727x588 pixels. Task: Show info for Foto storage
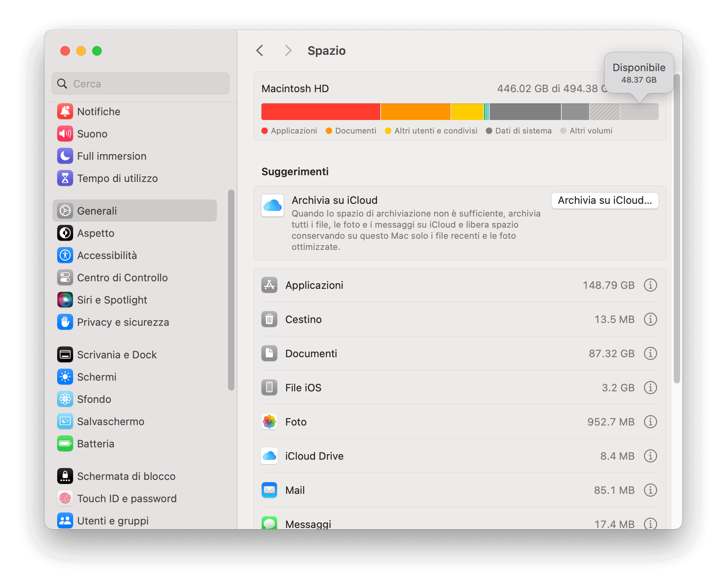click(x=650, y=422)
